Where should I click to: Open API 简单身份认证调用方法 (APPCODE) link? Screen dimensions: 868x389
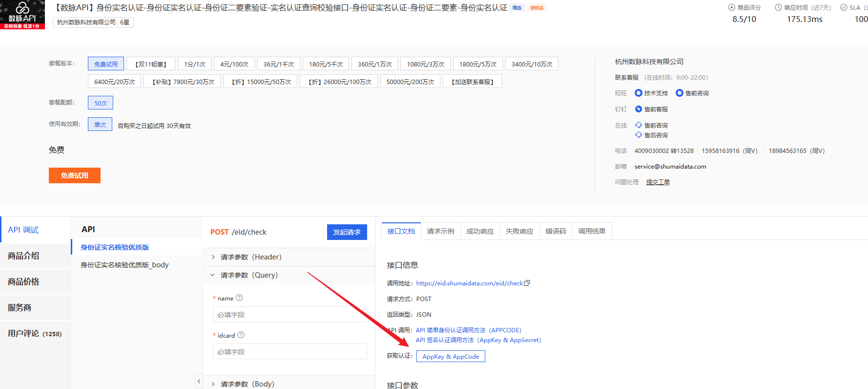(x=469, y=330)
